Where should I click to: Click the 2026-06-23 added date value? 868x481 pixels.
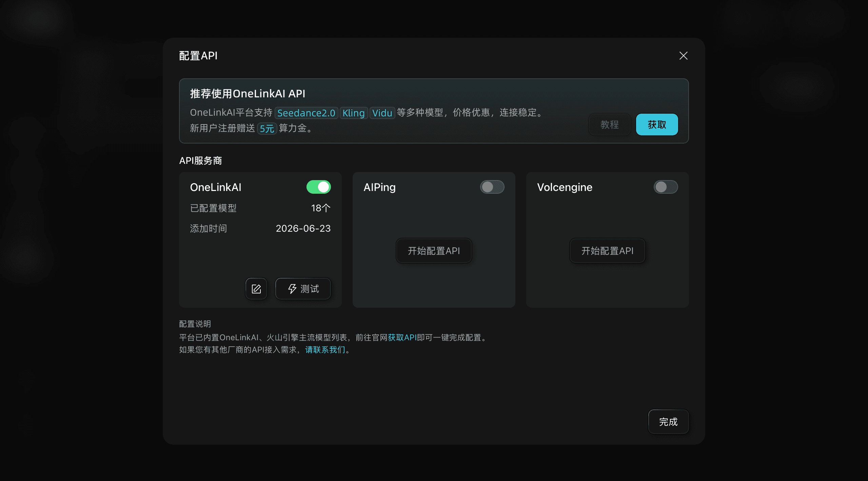coord(303,228)
